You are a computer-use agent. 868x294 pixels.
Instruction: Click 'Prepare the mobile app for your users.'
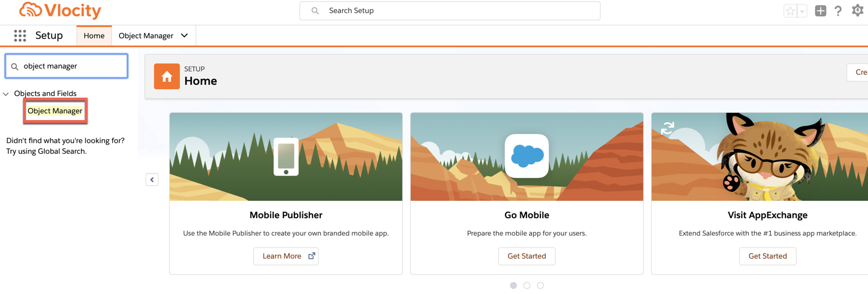(527, 233)
